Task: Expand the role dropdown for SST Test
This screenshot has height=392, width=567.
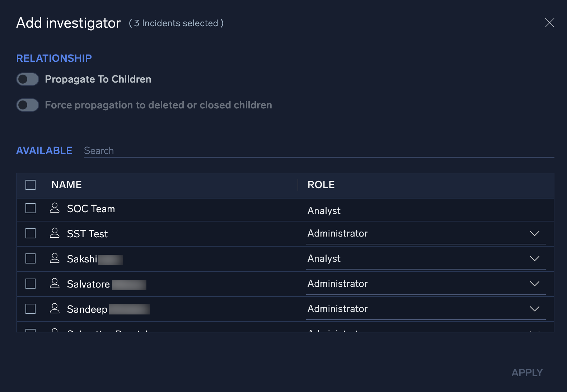Action: click(535, 233)
